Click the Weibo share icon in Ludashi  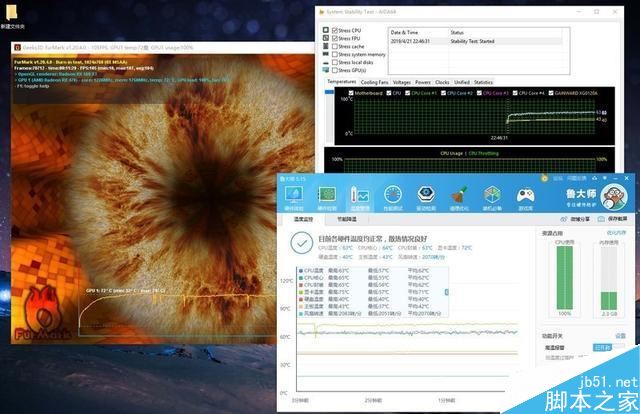click(x=564, y=219)
